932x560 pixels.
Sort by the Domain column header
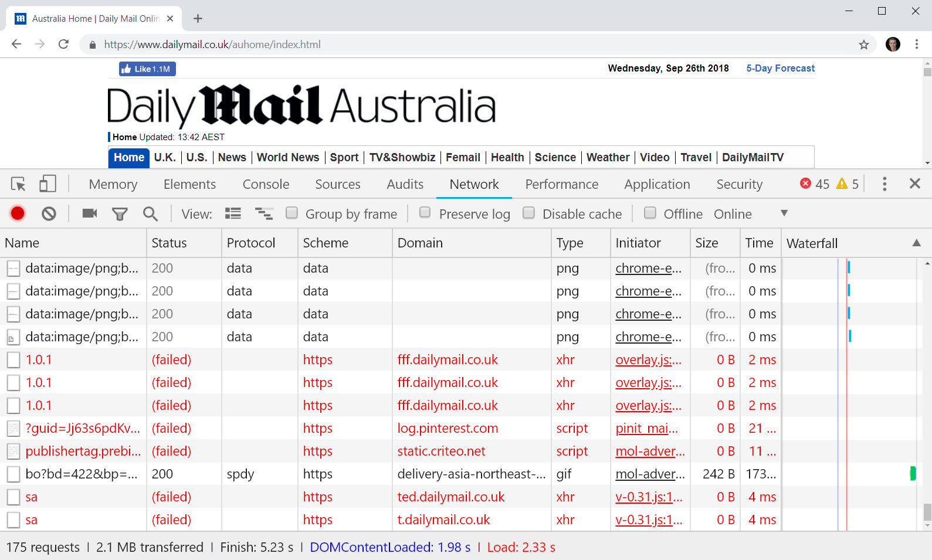point(472,243)
